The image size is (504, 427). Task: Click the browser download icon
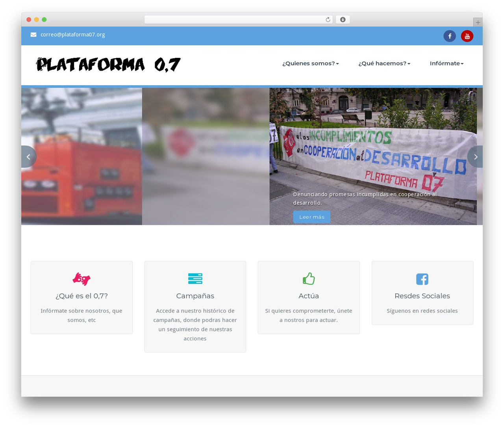(343, 20)
